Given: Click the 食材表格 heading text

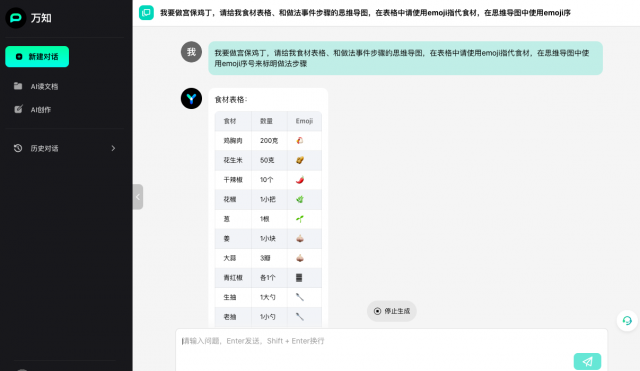Looking at the screenshot, I should tap(231, 100).
